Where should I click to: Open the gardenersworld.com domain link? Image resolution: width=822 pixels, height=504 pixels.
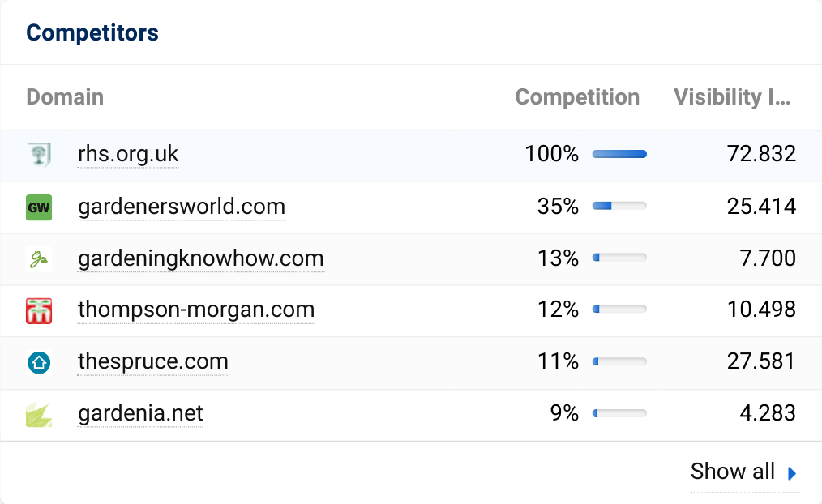pyautogui.click(x=181, y=207)
